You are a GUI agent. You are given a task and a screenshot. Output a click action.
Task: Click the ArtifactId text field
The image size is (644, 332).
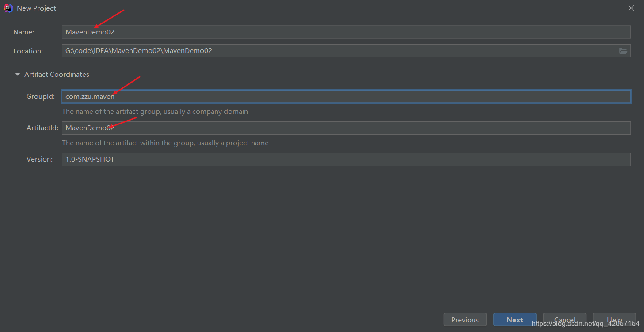click(346, 128)
